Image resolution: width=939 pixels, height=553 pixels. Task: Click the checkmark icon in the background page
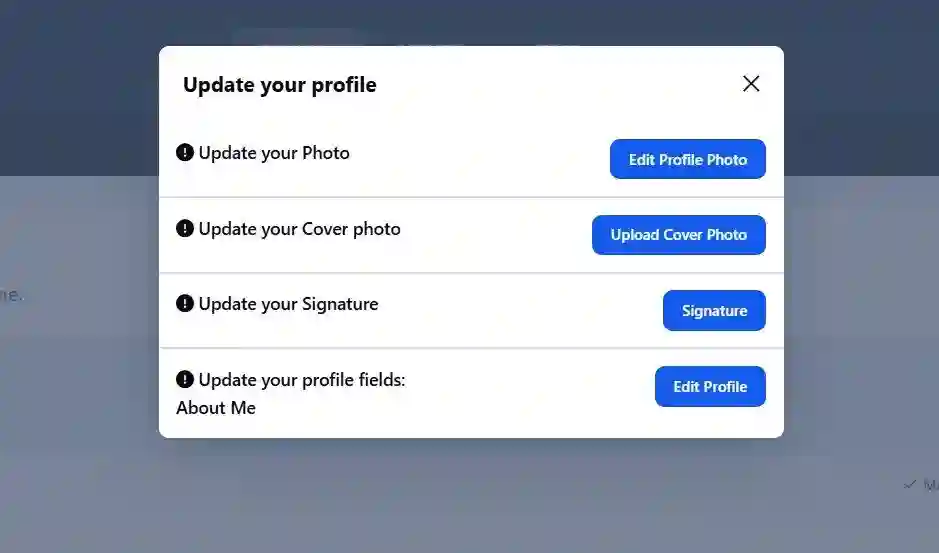click(910, 484)
